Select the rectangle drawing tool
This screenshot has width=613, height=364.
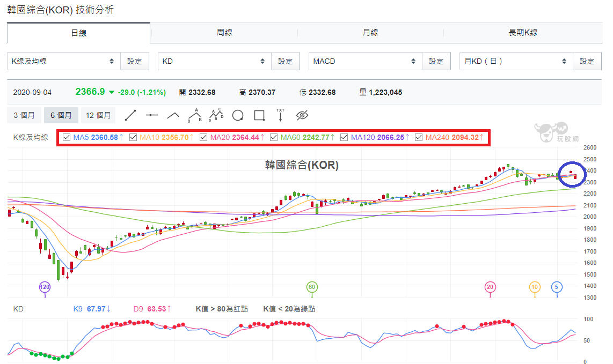[x=259, y=116]
